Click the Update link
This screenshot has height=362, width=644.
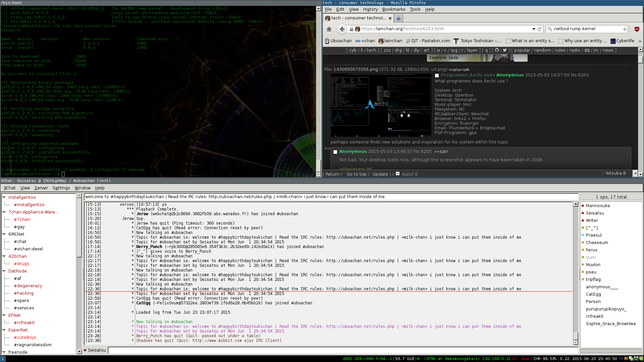point(380,174)
